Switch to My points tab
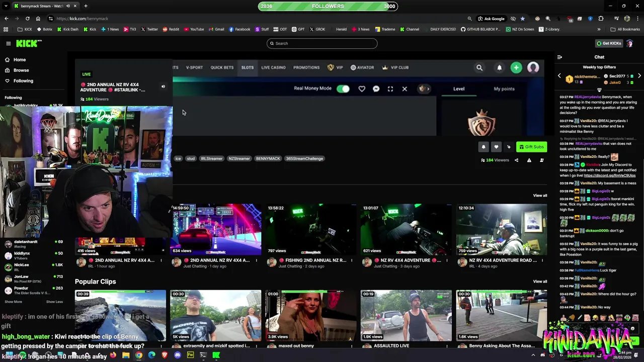Viewport: 644px width, 362px height. pyautogui.click(x=504, y=89)
